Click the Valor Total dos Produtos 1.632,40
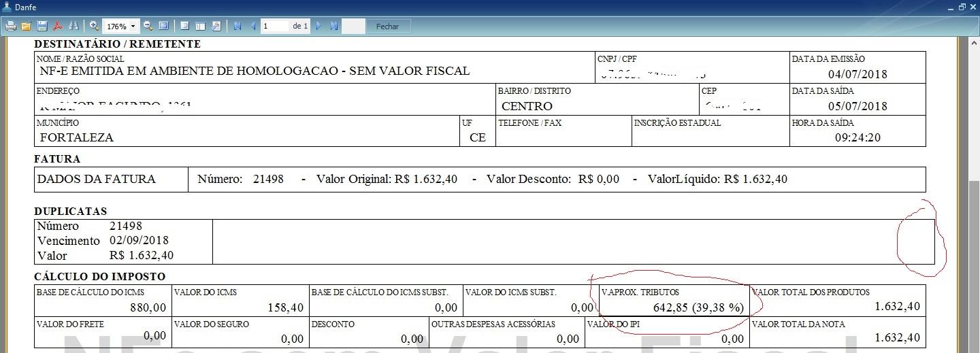 [897, 307]
